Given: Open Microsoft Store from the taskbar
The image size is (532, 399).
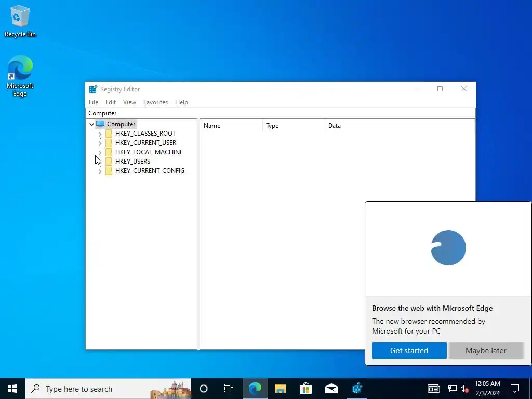Looking at the screenshot, I should 305,389.
